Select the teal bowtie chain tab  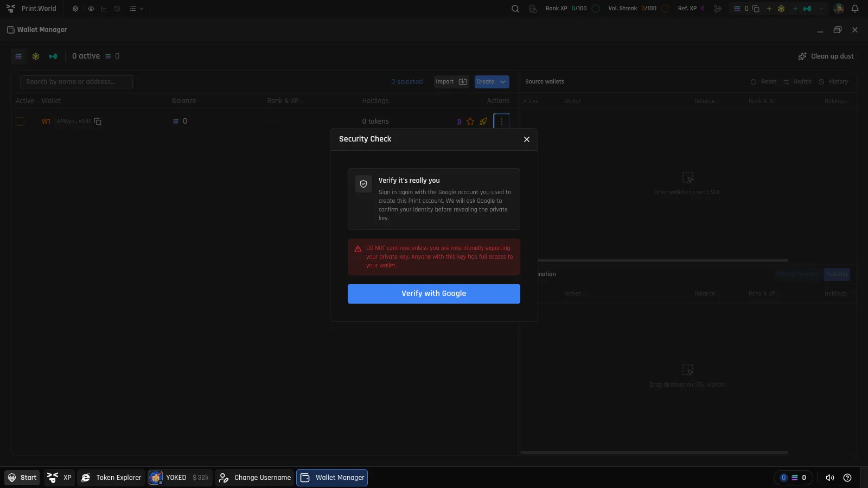53,56
